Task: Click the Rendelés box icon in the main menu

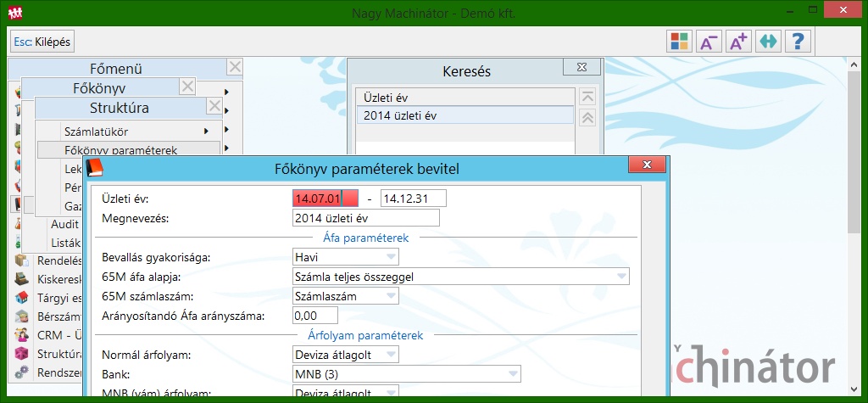Action: pos(21,260)
